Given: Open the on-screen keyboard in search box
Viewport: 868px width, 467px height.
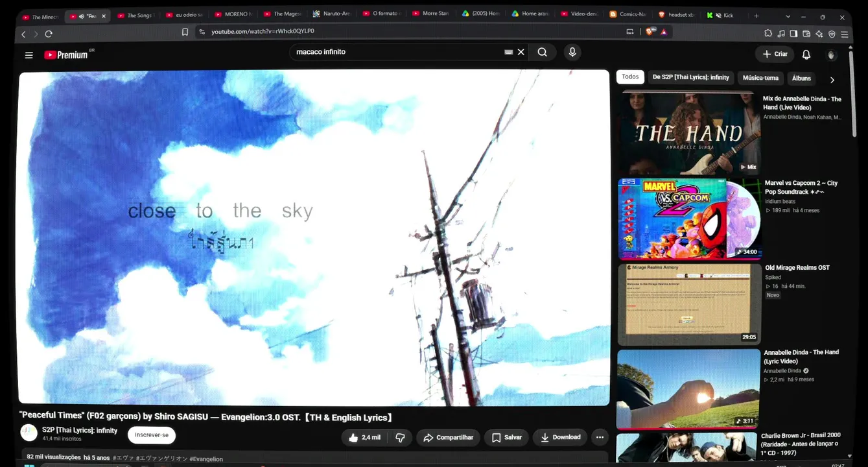Looking at the screenshot, I should [x=508, y=52].
